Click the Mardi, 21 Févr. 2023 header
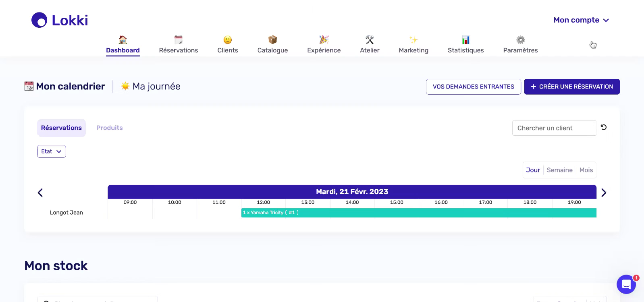This screenshot has height=302, width=644. click(x=352, y=192)
